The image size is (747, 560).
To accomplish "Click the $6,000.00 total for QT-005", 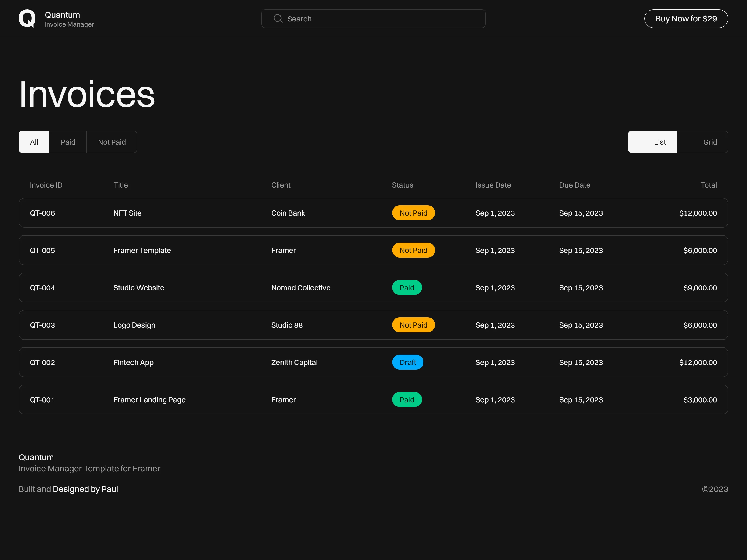I will pyautogui.click(x=700, y=250).
